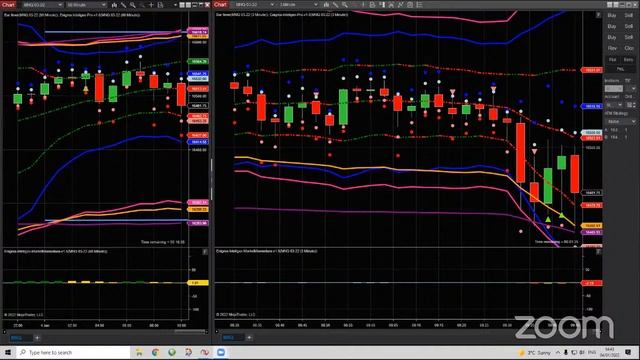Open properties list icon in right toolbar

tap(419, 5)
